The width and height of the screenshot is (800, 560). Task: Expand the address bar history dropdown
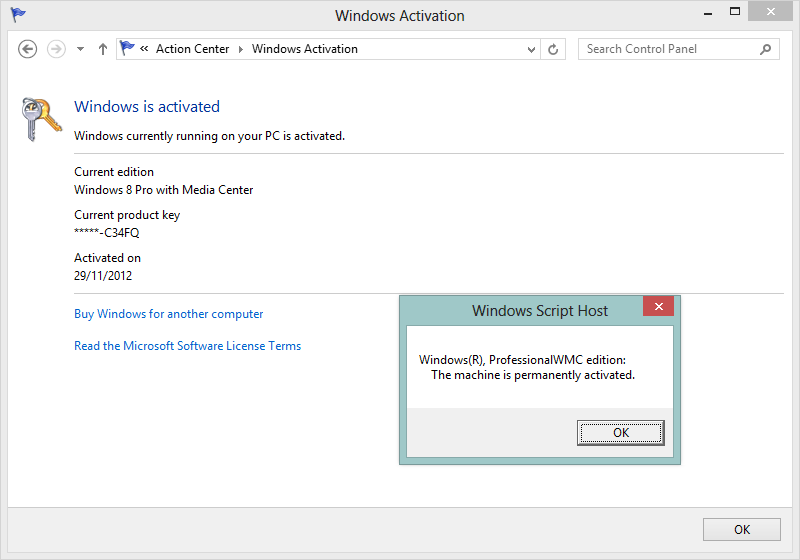click(532, 49)
